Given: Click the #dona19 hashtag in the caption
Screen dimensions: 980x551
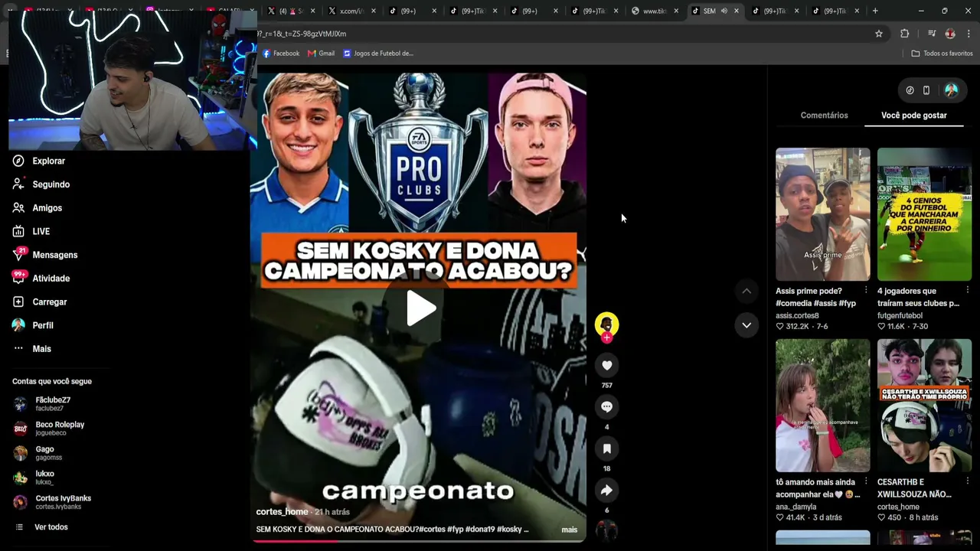Looking at the screenshot, I should (481, 530).
